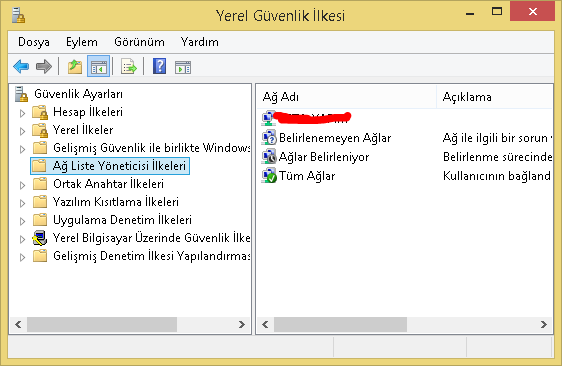Click the forward arrow toolbar icon
This screenshot has height=366, width=562.
[x=44, y=67]
